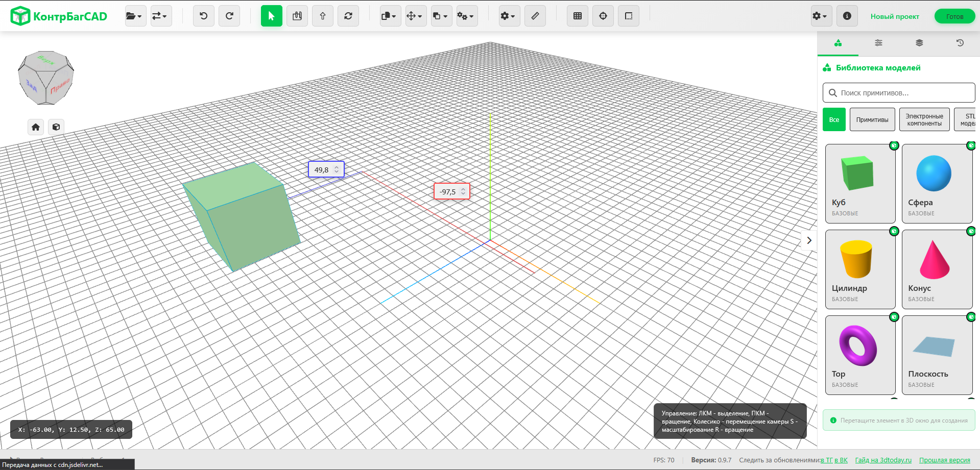The width and height of the screenshot is (980, 470).
Task: Switch to the layers tab
Action: (919, 43)
